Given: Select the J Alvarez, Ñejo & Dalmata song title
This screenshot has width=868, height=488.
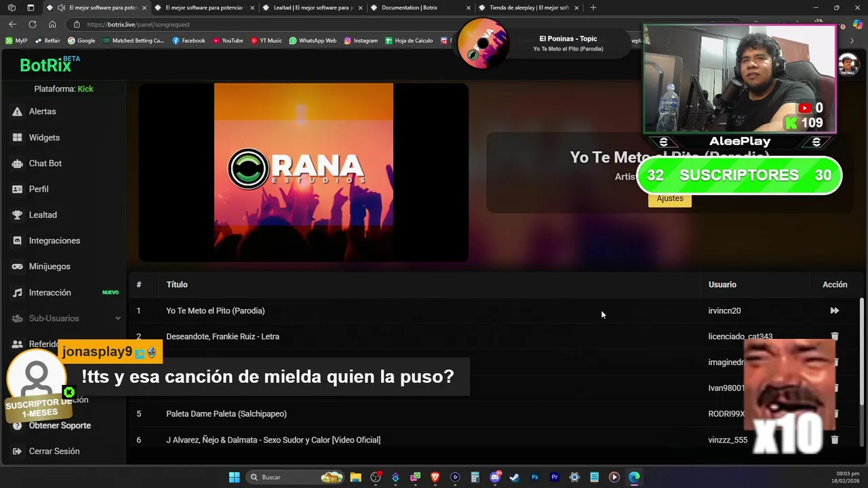Looking at the screenshot, I should [x=273, y=440].
